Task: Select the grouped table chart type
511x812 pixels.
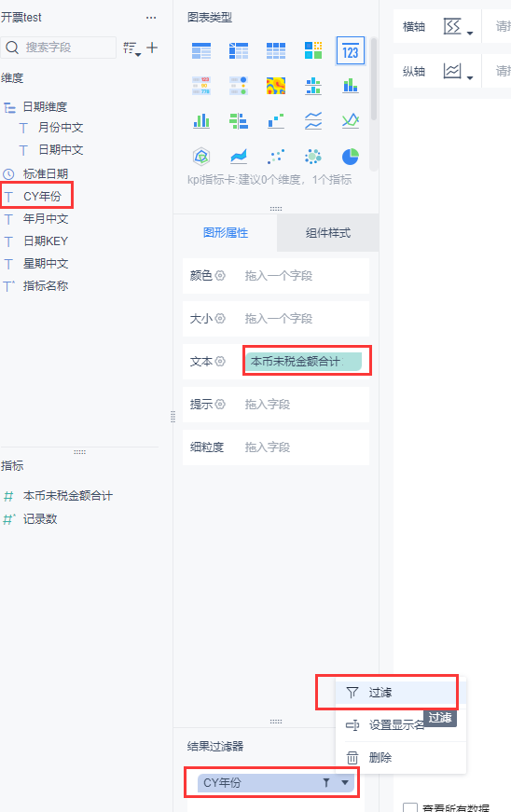Action: pyautogui.click(x=201, y=50)
